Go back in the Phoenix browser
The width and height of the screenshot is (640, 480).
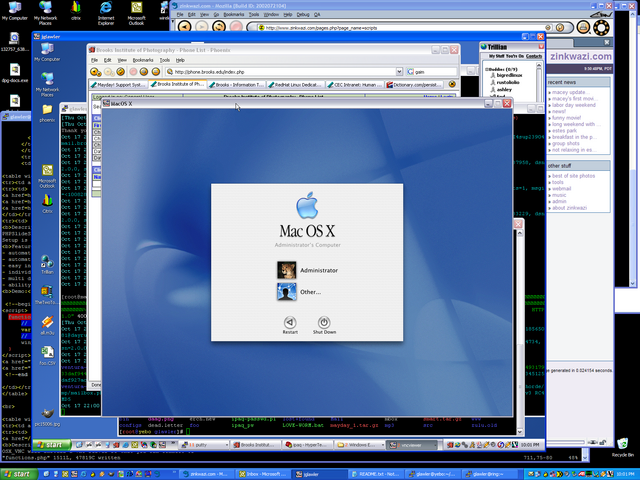coord(96,72)
